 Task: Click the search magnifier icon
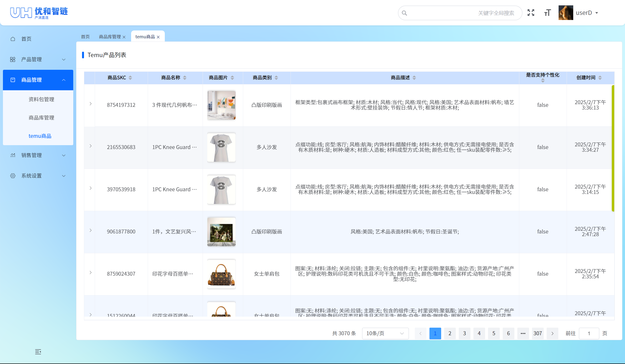coord(404,13)
